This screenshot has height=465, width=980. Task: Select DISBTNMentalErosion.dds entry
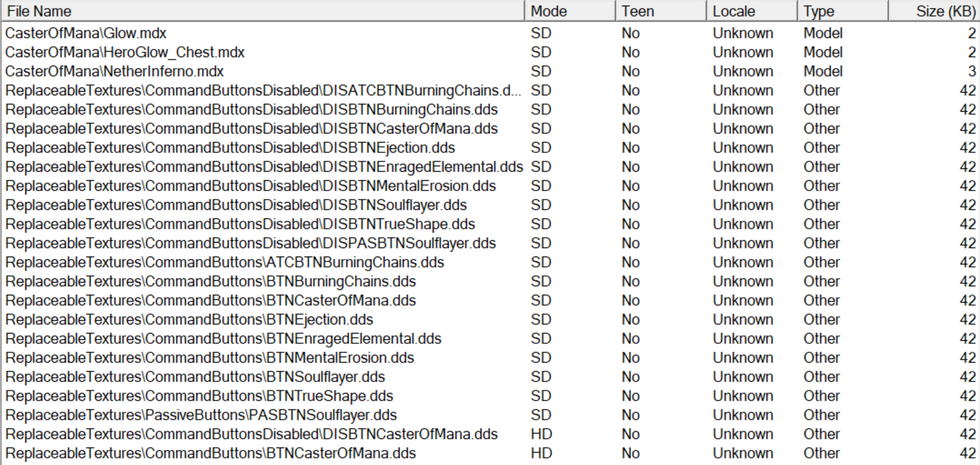(251, 186)
